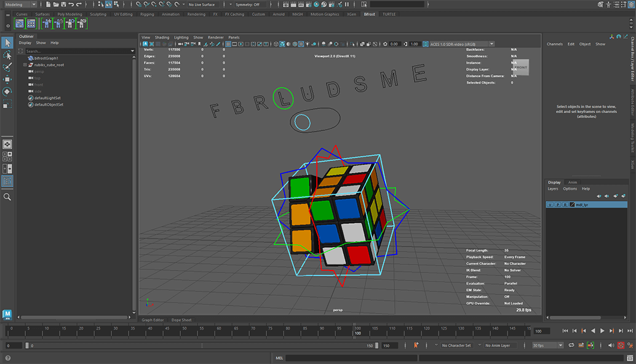
Task: Click the Maya logo icon at bottom-left
Action: (x=7, y=314)
